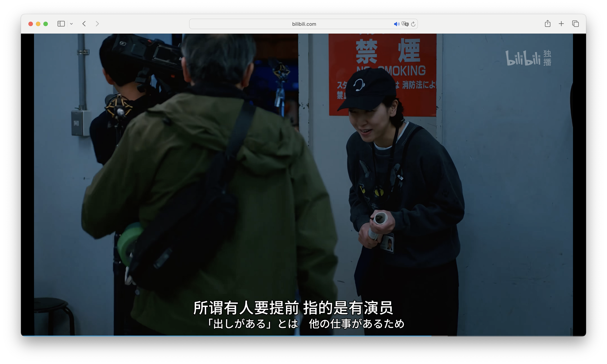Enter full screen with green button
The height and width of the screenshot is (364, 607).
[46, 24]
